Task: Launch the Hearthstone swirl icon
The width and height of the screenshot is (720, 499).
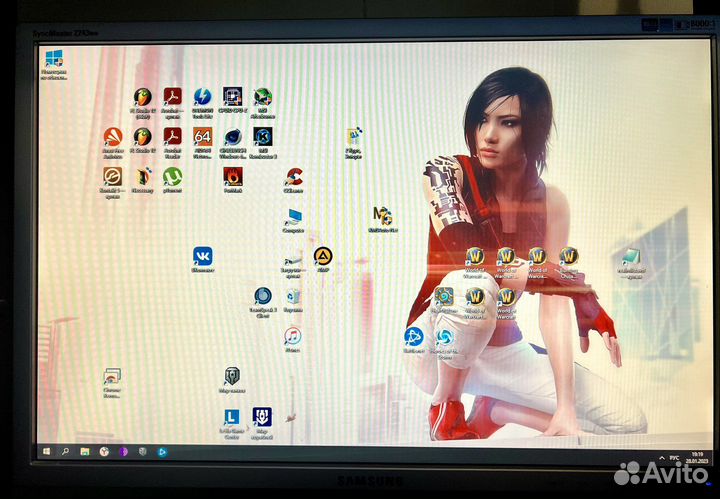Action: (444, 297)
